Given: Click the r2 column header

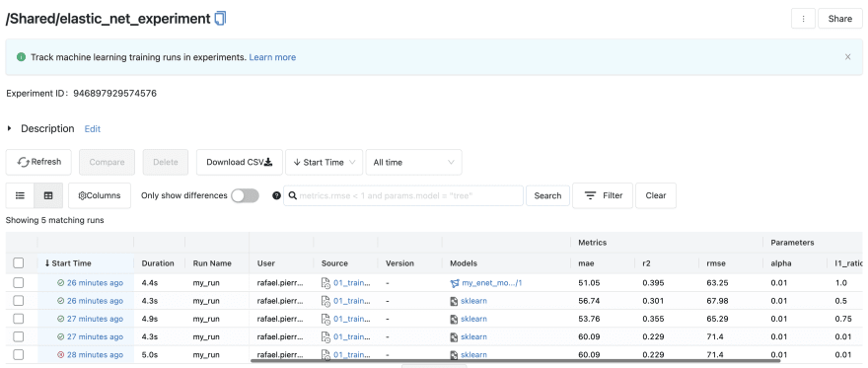Looking at the screenshot, I should click(x=646, y=263).
